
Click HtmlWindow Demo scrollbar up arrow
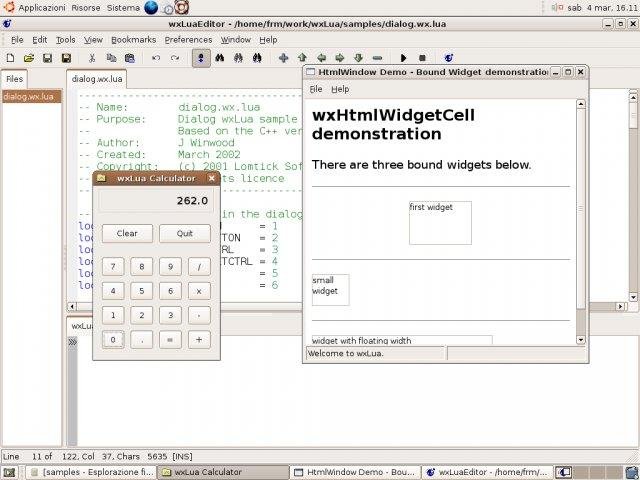(581, 104)
